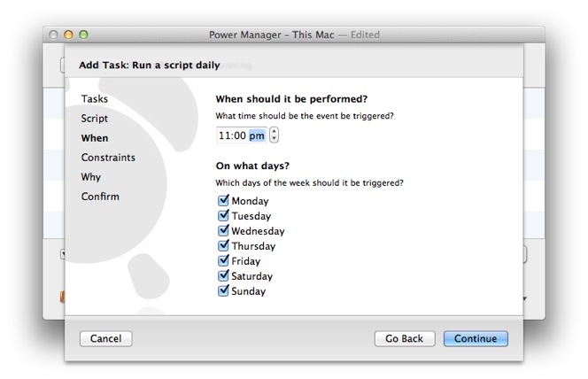Click the green zoom window button

pyautogui.click(x=83, y=35)
